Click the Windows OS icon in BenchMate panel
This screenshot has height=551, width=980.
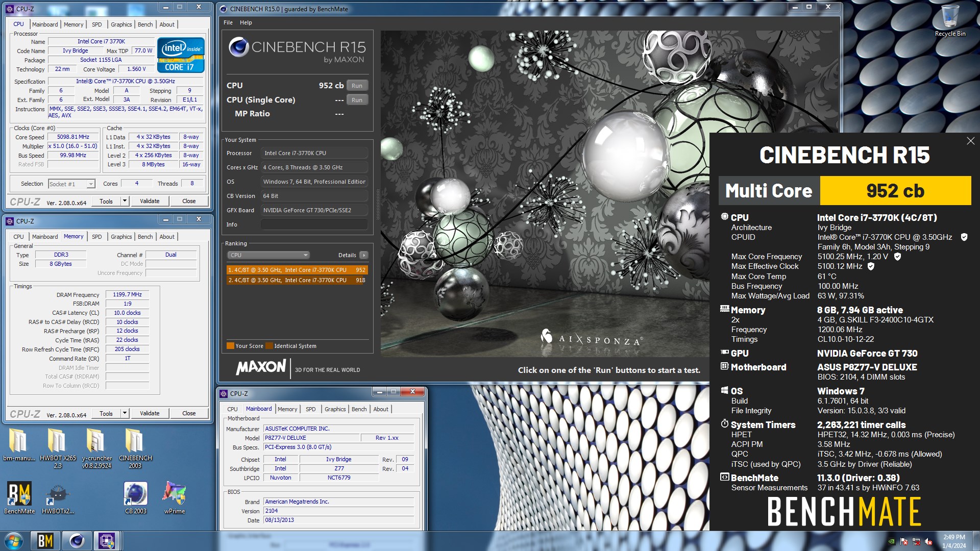click(x=724, y=390)
